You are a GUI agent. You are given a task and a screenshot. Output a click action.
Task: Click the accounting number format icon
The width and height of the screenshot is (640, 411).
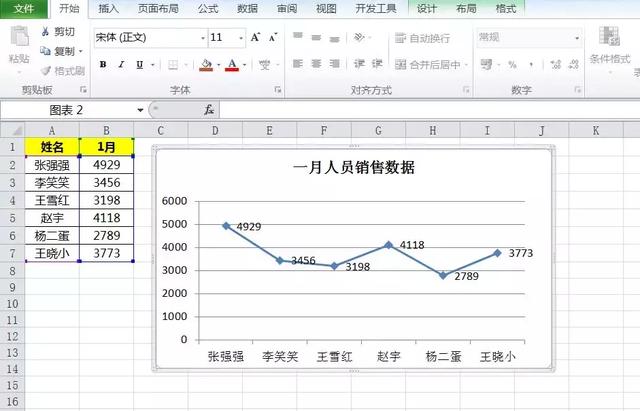pyautogui.click(x=486, y=64)
